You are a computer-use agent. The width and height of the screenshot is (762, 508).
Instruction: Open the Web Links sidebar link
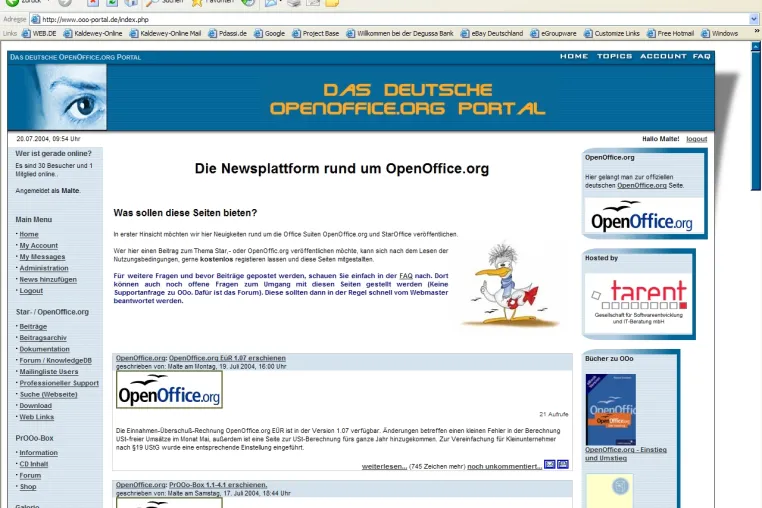click(36, 417)
